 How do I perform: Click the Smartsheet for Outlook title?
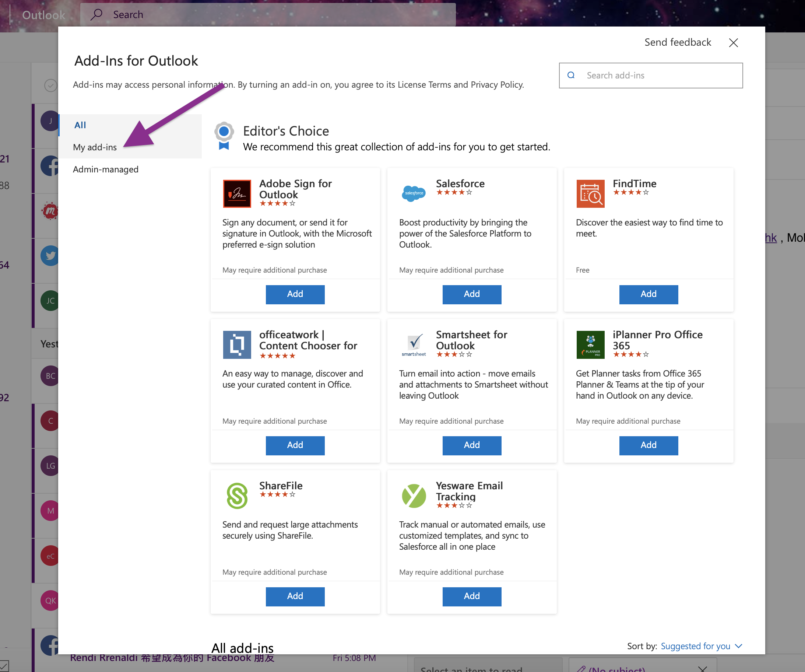click(x=471, y=340)
